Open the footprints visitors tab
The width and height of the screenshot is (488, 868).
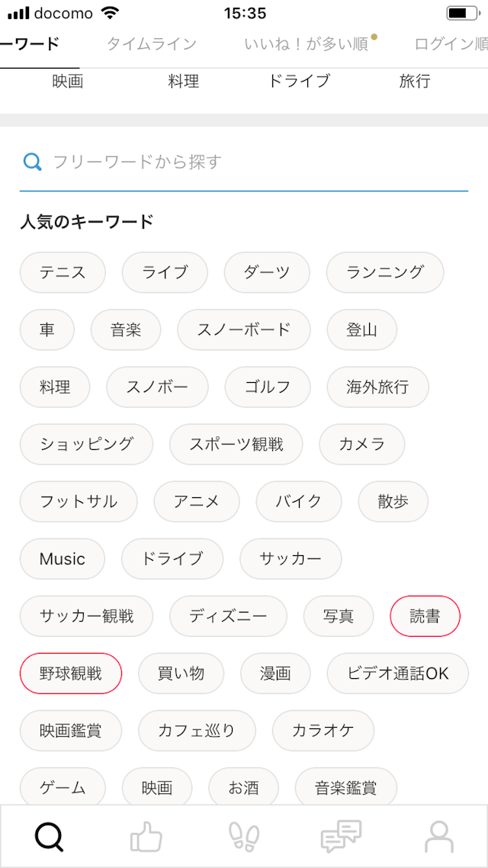tap(244, 837)
